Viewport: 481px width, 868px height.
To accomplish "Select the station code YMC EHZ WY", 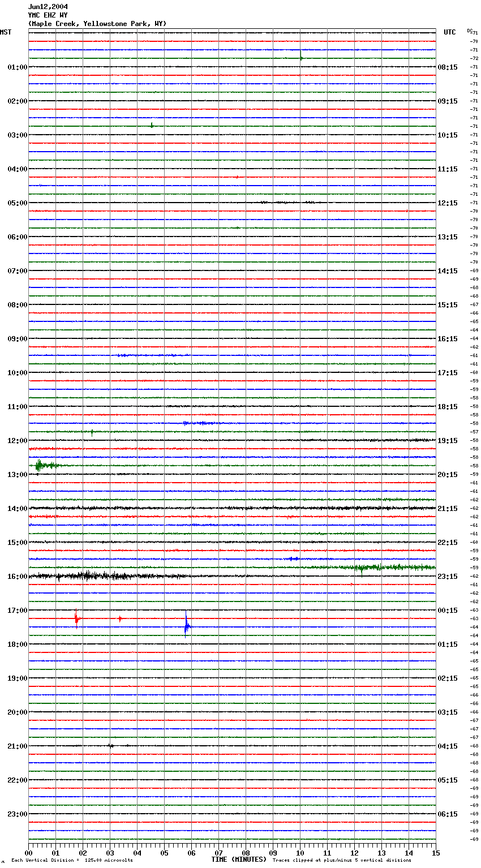I will click(x=48, y=15).
